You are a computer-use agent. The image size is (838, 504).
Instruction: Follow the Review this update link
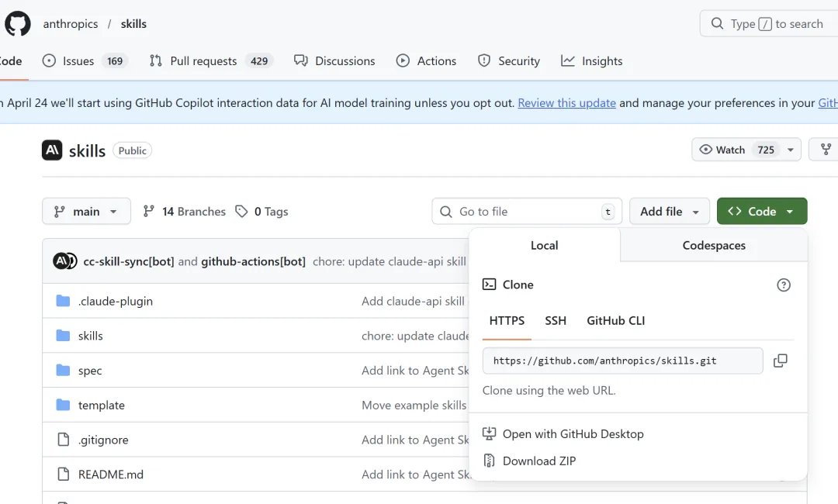[x=566, y=103]
